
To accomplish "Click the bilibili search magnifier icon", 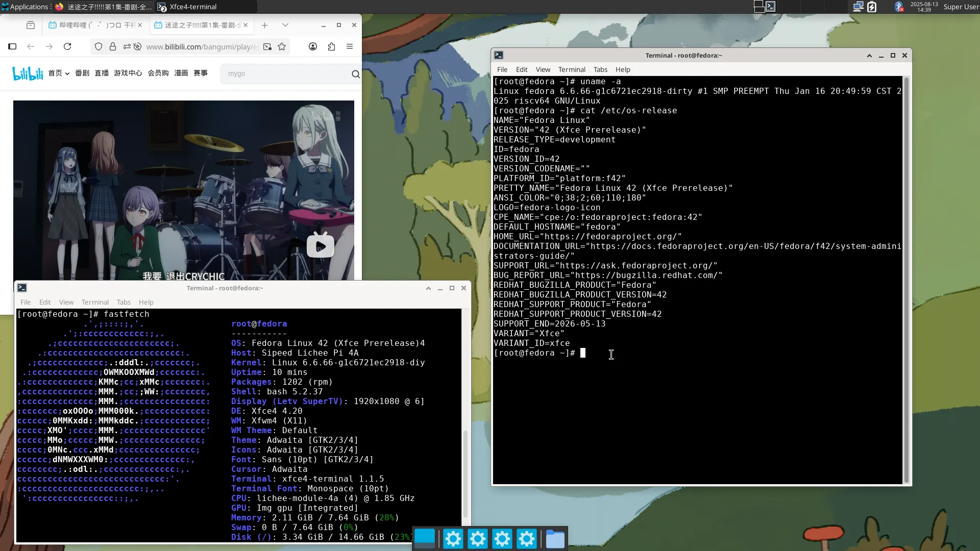I will pyautogui.click(x=355, y=74).
